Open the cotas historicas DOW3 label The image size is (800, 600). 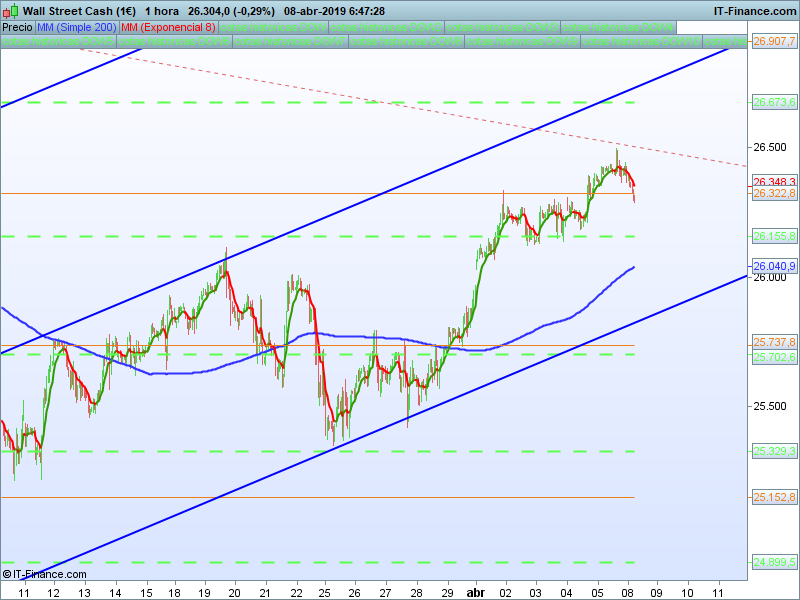click(x=502, y=27)
